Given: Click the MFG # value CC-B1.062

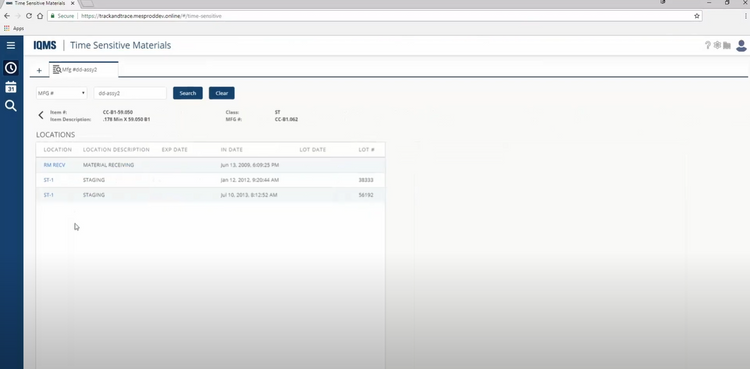Looking at the screenshot, I should point(286,119).
